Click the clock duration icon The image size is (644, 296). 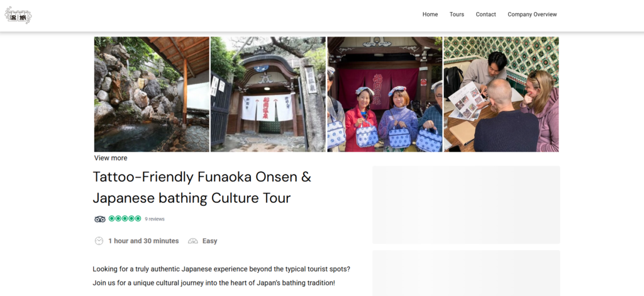99,241
